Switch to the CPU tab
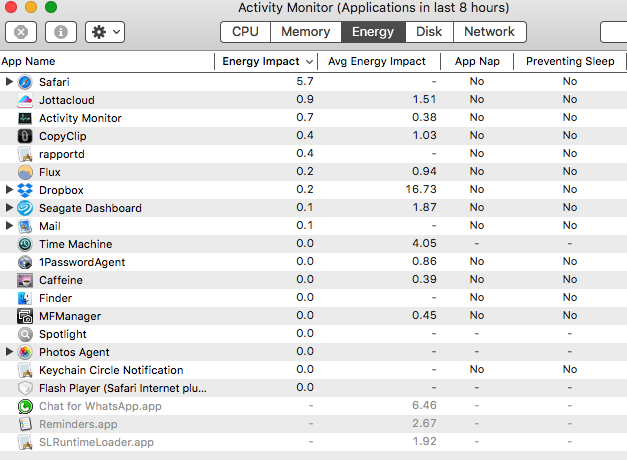 pos(246,32)
